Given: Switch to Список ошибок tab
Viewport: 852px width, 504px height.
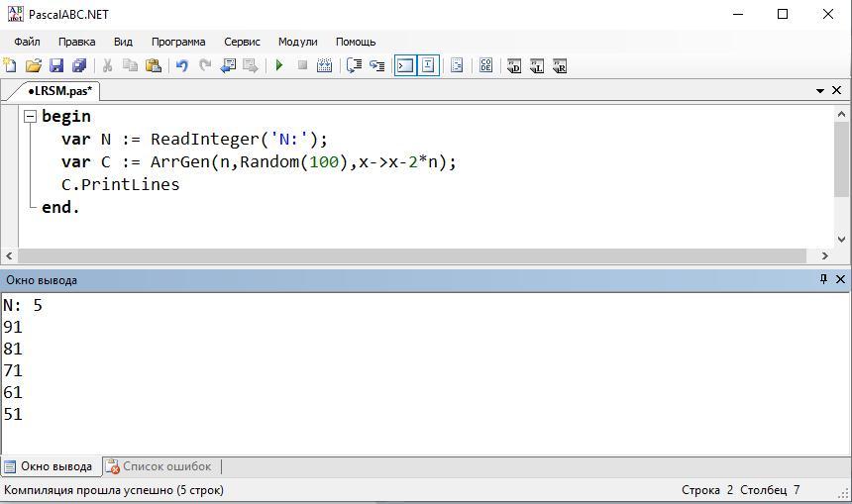Looking at the screenshot, I should 160,466.
